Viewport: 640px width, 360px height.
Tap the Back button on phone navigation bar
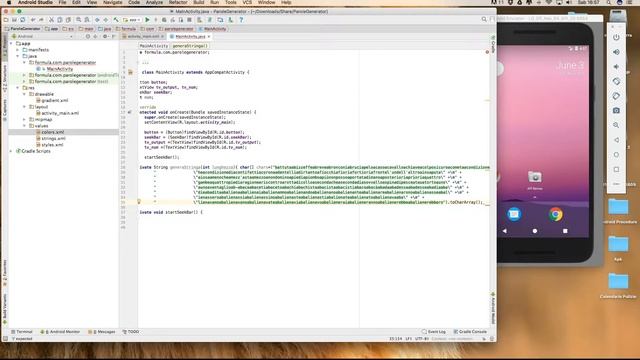point(504,231)
